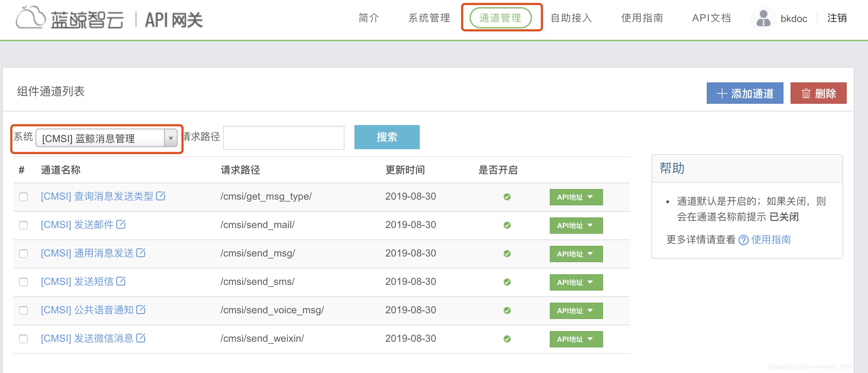Open edit icon next to 通用消息发送

(141, 253)
